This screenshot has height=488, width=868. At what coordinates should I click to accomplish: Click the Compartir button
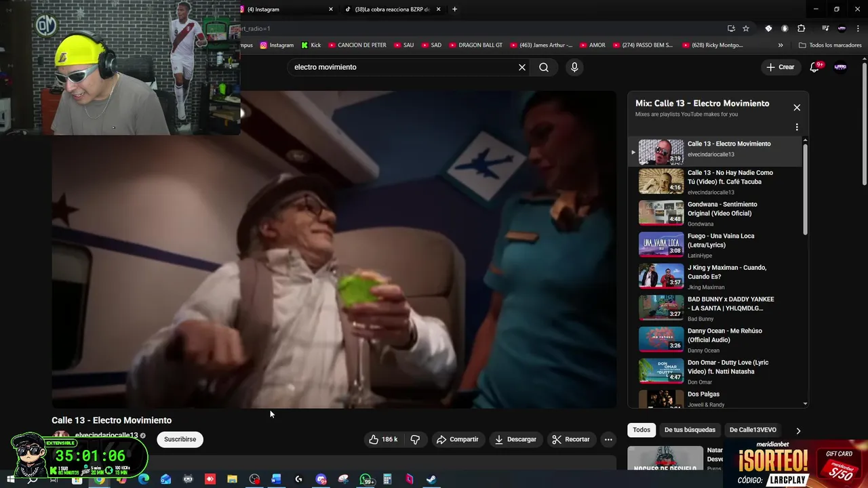[458, 439]
